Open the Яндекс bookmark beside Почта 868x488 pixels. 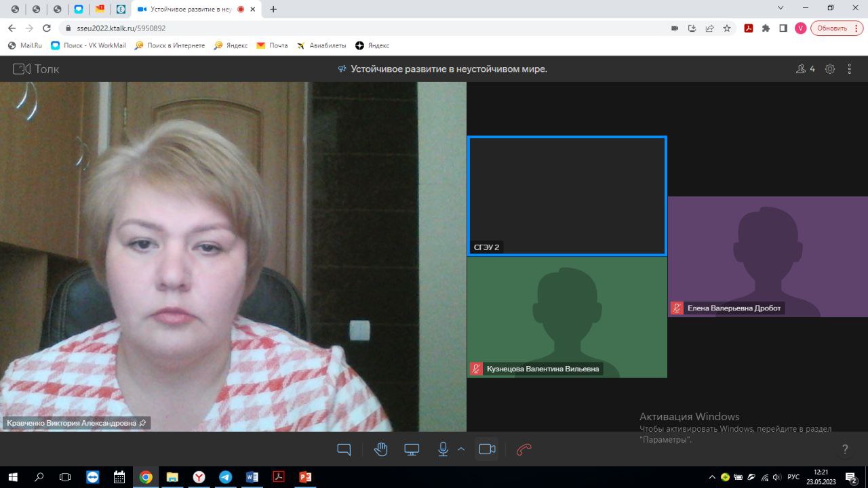[x=231, y=45]
